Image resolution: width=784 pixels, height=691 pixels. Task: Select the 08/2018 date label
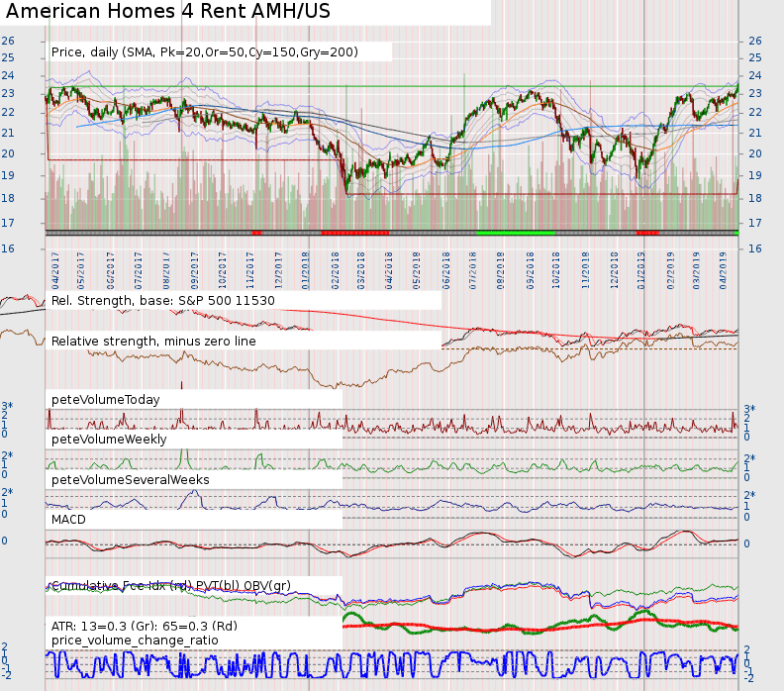tap(501, 270)
